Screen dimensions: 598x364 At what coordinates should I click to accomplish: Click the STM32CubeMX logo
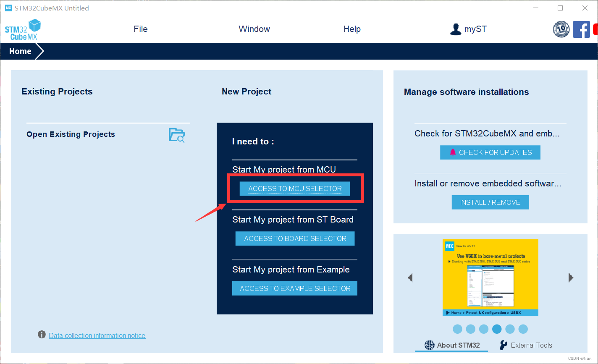tap(23, 30)
